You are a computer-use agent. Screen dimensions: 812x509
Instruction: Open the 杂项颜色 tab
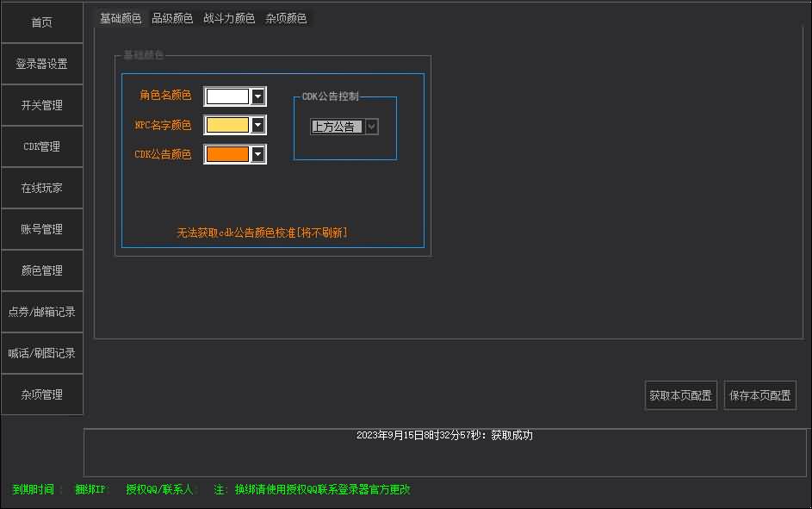coord(284,17)
